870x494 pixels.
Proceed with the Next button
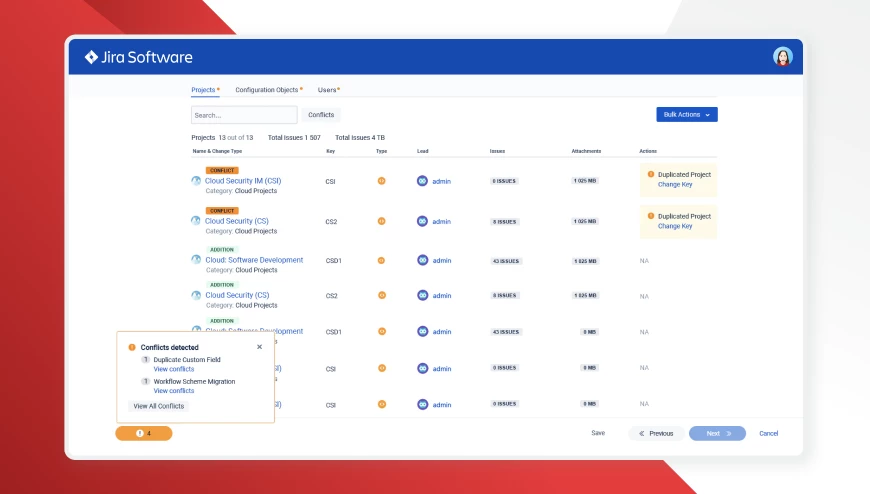point(717,433)
